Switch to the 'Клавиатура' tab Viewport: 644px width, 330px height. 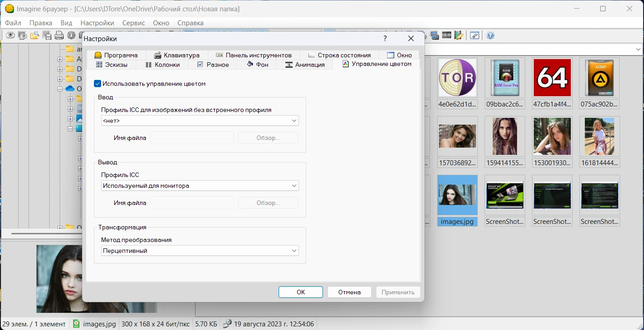click(x=177, y=55)
